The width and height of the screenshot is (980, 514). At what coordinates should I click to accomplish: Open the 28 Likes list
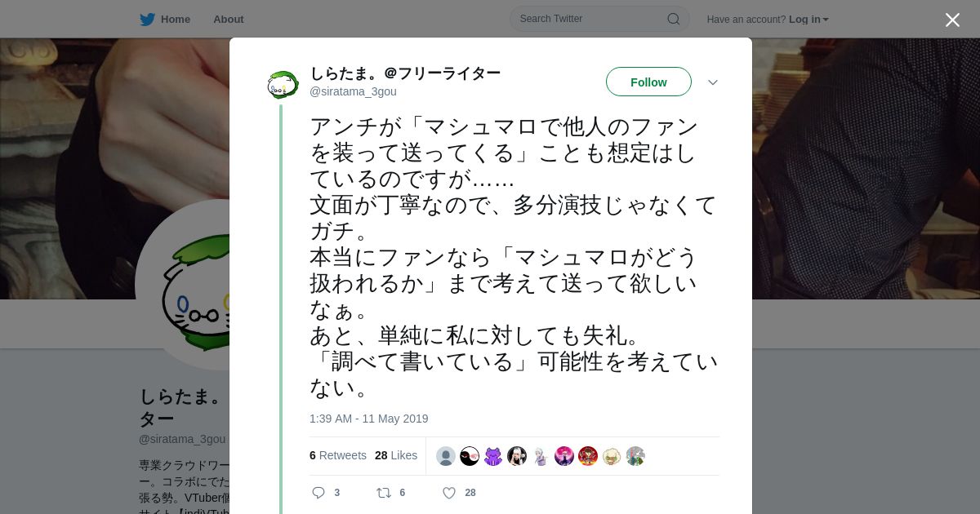(396, 455)
